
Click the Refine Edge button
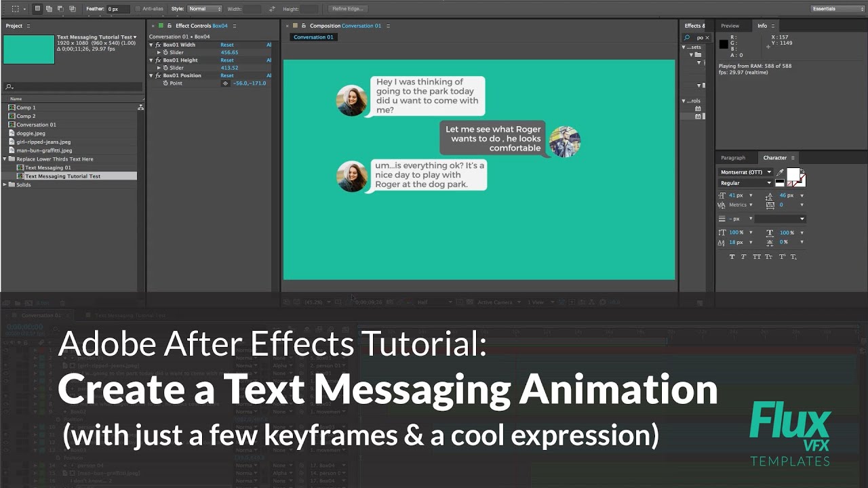[348, 9]
